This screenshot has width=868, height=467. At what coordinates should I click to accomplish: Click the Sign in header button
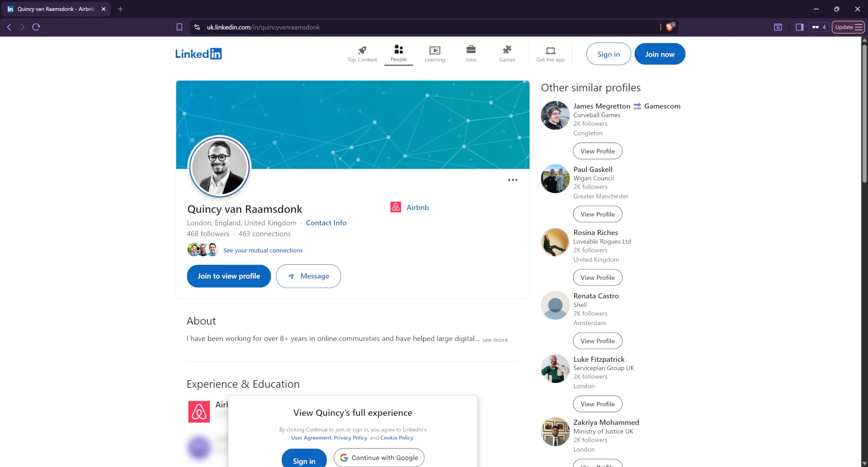point(609,54)
